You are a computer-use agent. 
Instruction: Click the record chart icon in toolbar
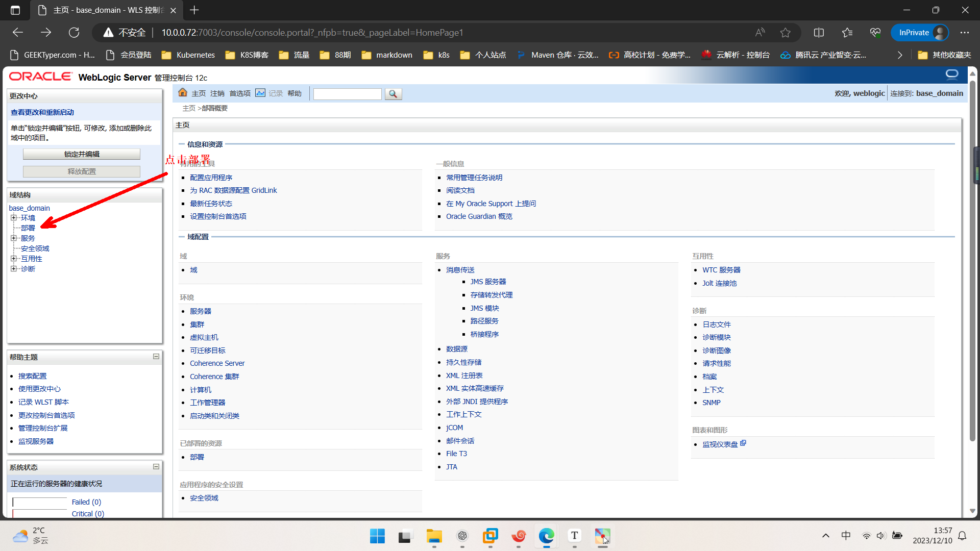[260, 93]
